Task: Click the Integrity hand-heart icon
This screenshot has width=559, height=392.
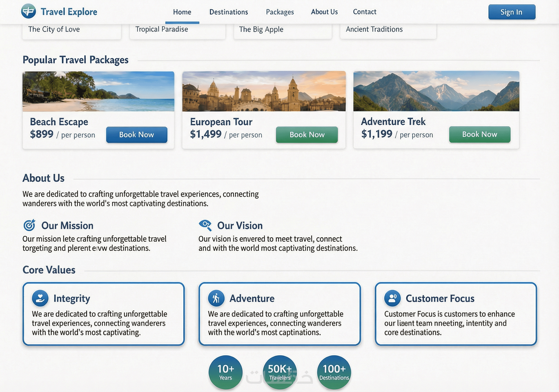Action: tap(40, 298)
